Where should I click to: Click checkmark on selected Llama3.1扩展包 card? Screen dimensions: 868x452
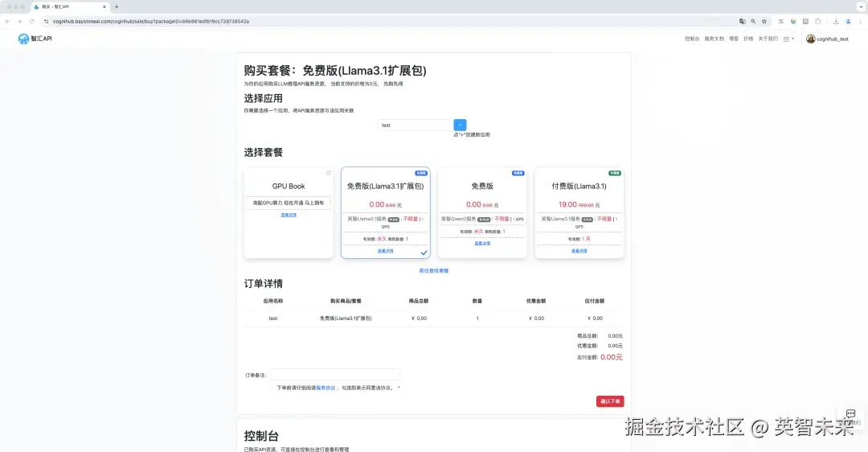[x=424, y=253]
